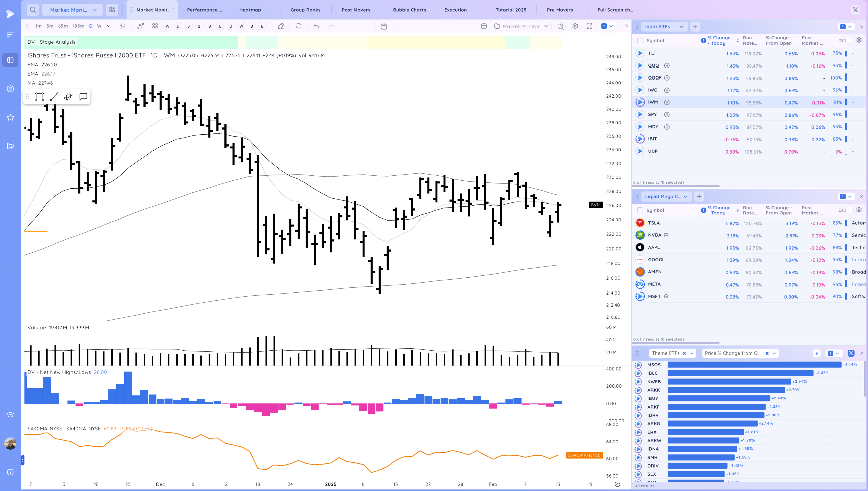Toggle select-all checkbox in Liquid Mega Caps
The height and width of the screenshot is (491, 868).
tap(640, 210)
